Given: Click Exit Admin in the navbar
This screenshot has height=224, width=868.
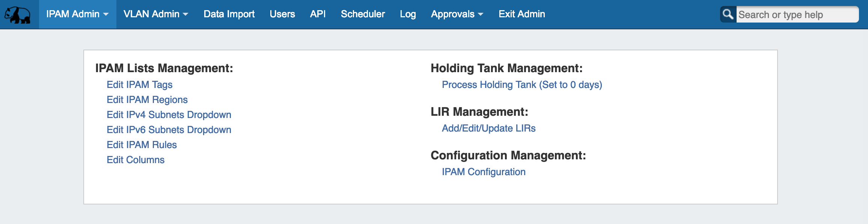Looking at the screenshot, I should (x=521, y=14).
